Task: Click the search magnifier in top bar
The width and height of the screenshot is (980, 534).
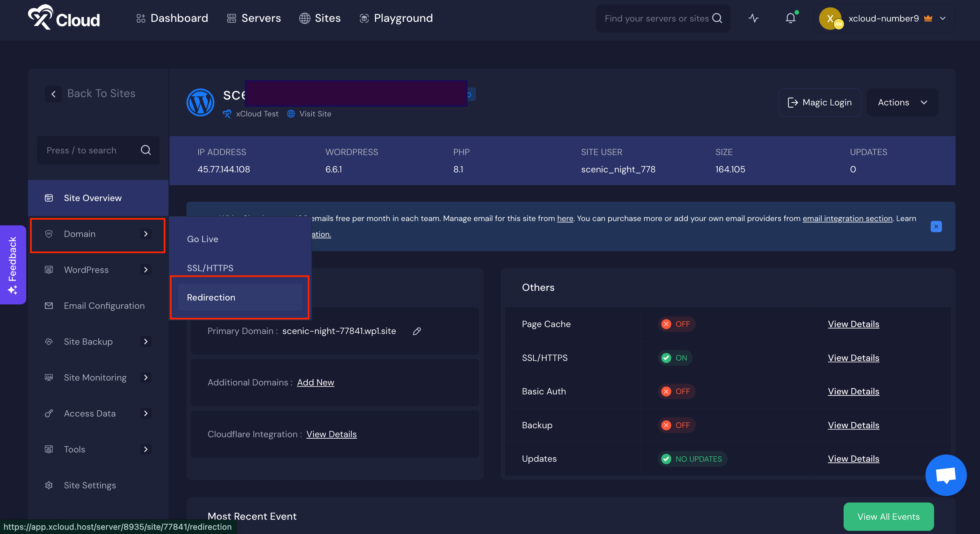Action: 717,18
